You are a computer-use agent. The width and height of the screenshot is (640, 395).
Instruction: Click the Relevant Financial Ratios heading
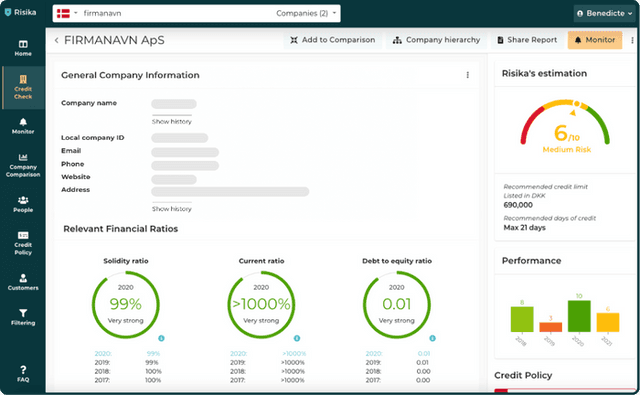[x=120, y=229]
